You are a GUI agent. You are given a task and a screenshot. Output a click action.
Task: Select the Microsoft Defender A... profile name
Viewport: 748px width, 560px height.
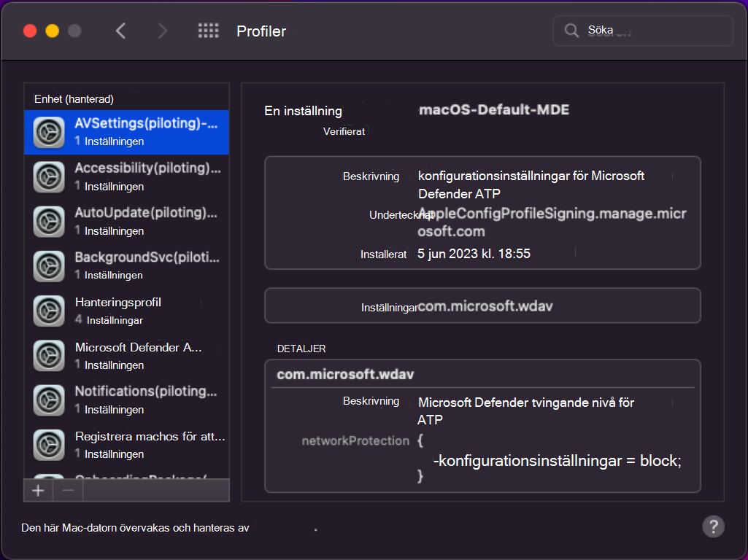point(139,347)
